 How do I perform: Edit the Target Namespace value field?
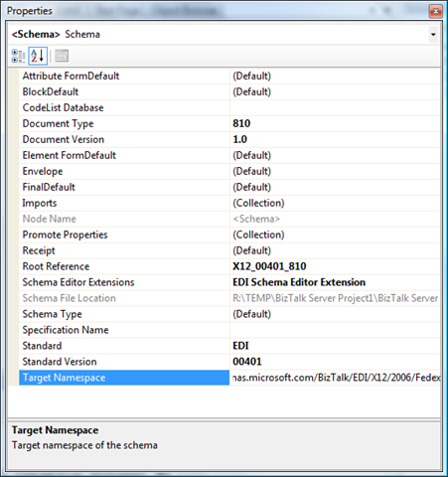(335, 378)
